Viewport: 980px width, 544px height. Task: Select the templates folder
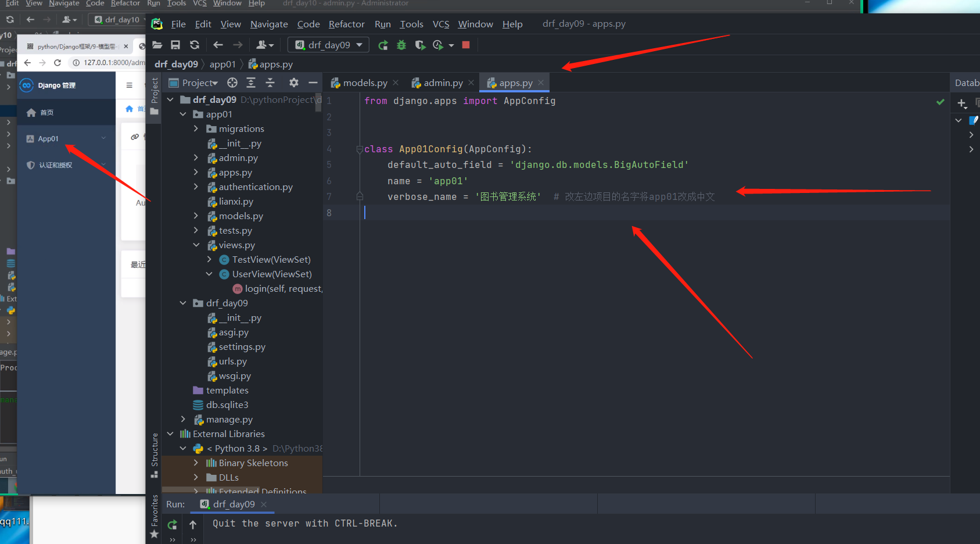pyautogui.click(x=227, y=391)
